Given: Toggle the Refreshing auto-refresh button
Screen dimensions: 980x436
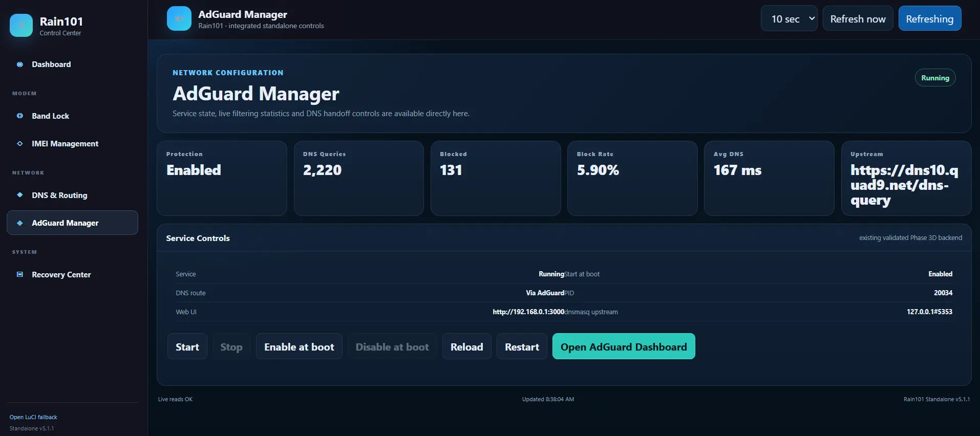Looking at the screenshot, I should [930, 18].
